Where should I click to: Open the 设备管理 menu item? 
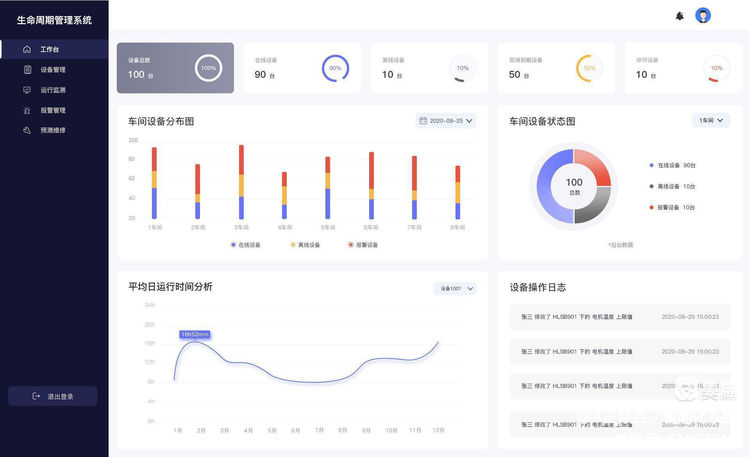coord(53,70)
